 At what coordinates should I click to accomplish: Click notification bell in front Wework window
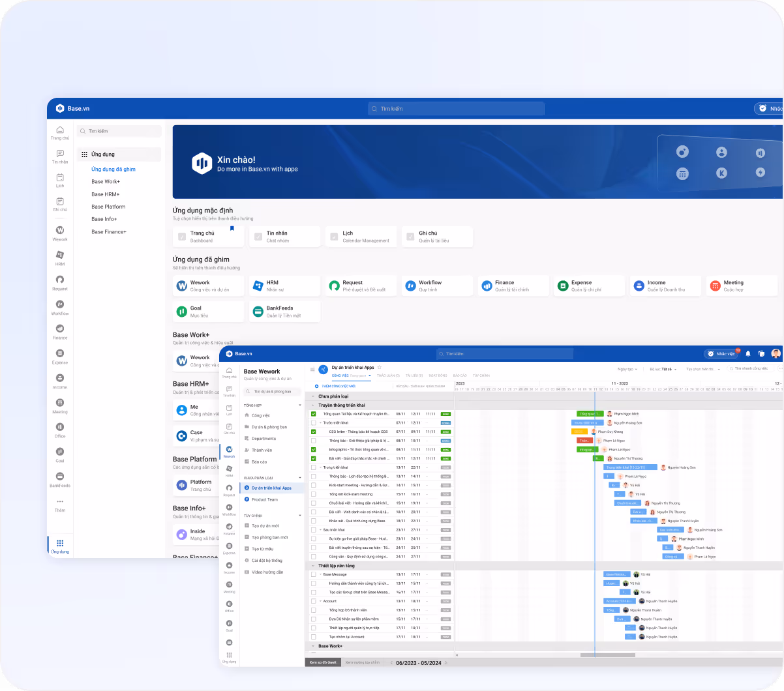tap(748, 353)
